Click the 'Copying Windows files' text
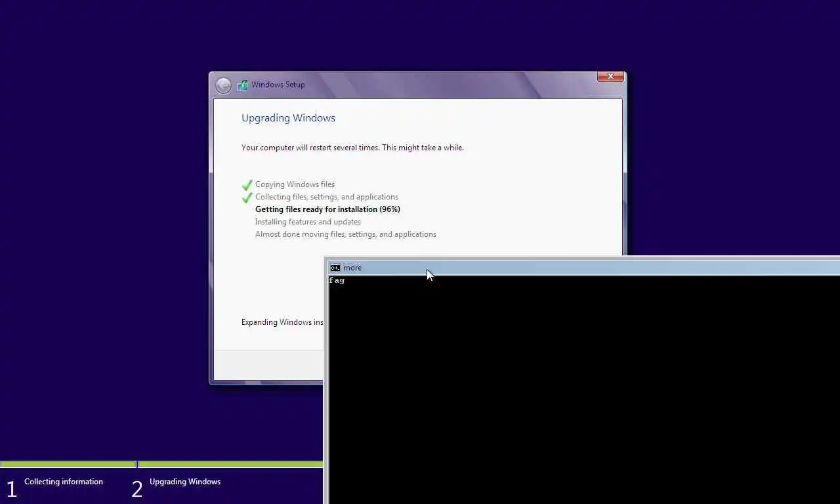This screenshot has width=840, height=504. click(x=295, y=184)
